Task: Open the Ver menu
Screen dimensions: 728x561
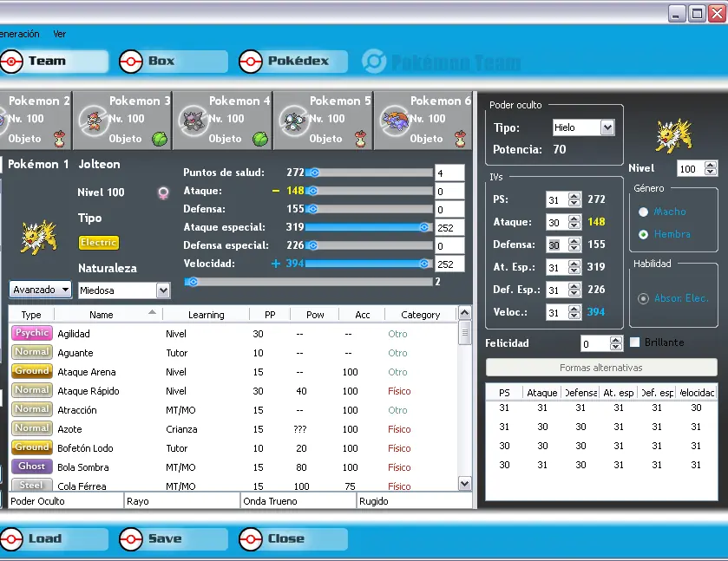Action: pos(59,34)
